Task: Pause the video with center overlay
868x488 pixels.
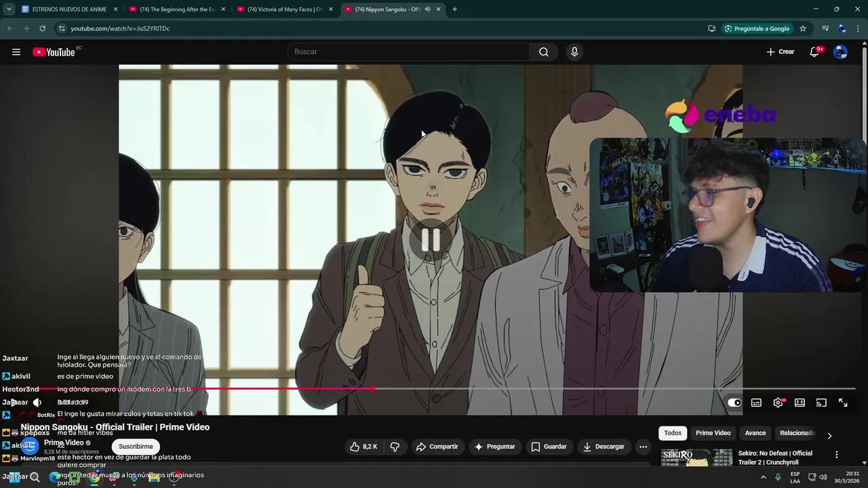Action: coord(431,240)
